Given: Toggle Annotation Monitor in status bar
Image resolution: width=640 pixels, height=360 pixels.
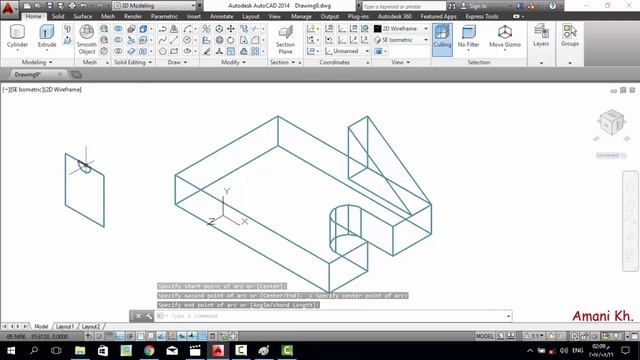Looking at the screenshot, I should [x=233, y=336].
